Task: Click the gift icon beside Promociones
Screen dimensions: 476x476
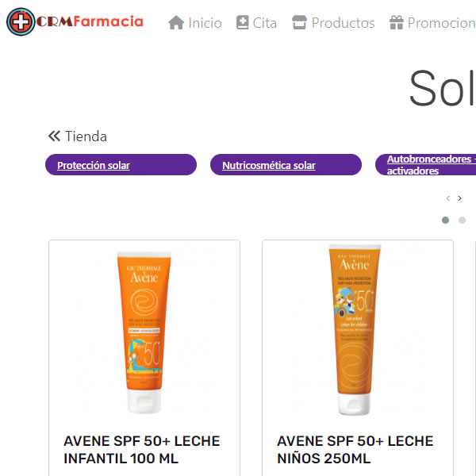Action: coord(397,22)
